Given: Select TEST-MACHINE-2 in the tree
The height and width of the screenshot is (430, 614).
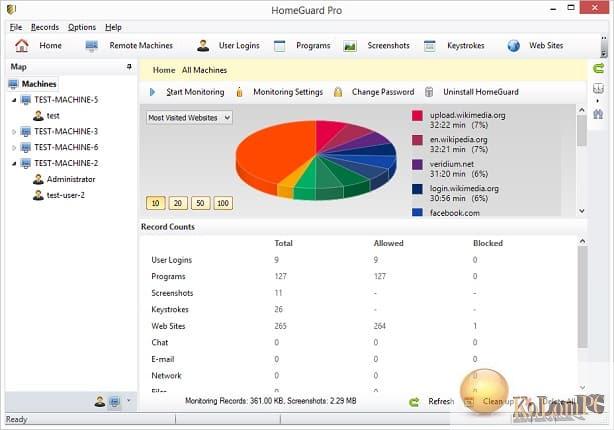Looking at the screenshot, I should (66, 163).
